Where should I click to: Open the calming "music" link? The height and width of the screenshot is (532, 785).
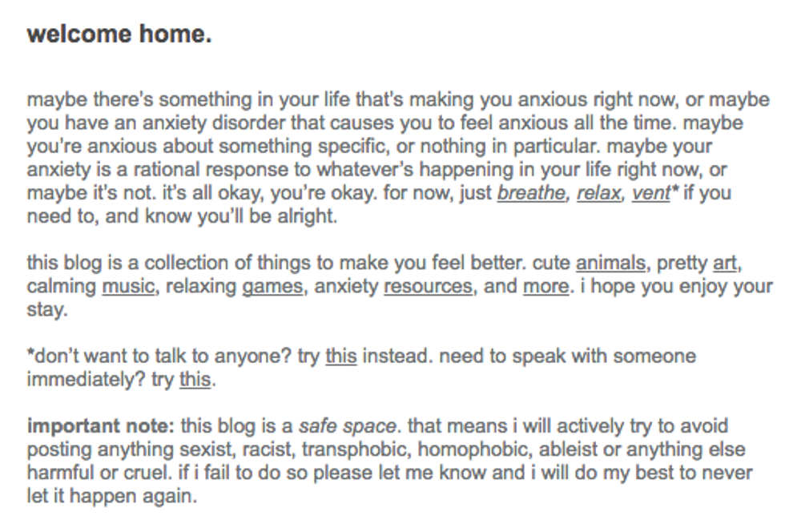click(x=127, y=286)
